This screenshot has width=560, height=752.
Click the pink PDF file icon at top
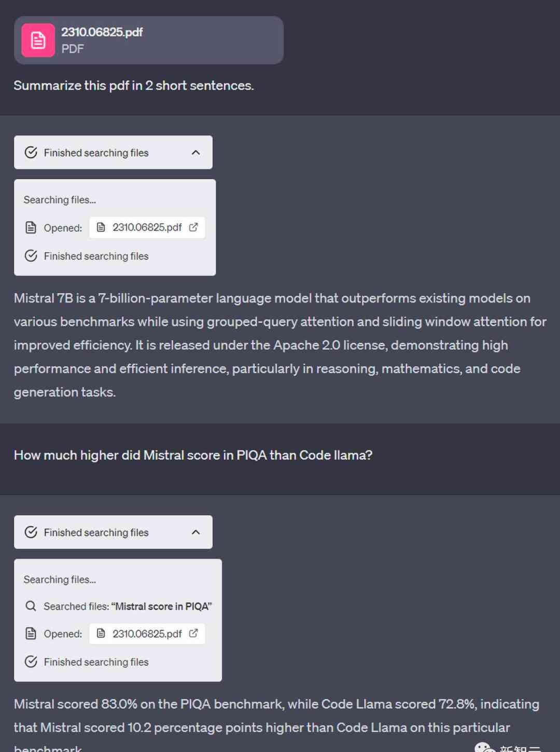(x=38, y=40)
